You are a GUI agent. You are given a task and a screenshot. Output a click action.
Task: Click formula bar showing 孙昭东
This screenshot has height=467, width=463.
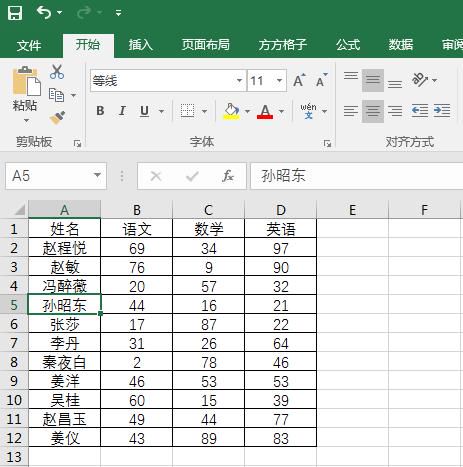click(356, 176)
